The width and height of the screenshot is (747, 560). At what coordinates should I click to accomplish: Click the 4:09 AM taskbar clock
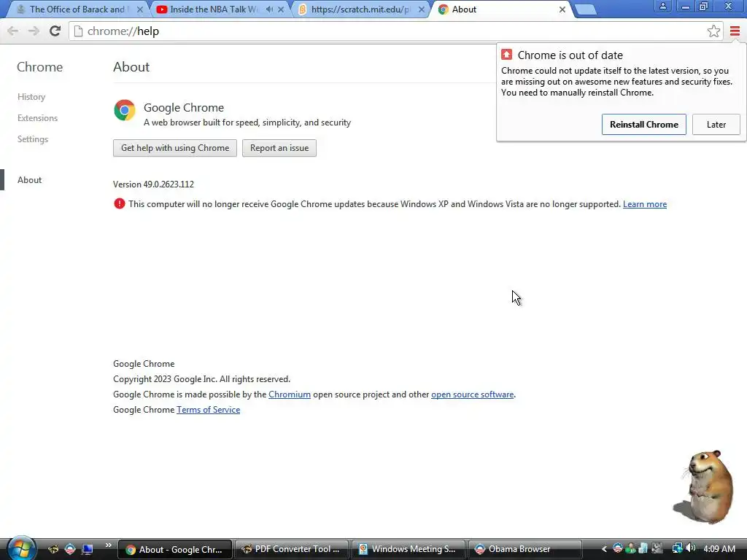(x=719, y=549)
